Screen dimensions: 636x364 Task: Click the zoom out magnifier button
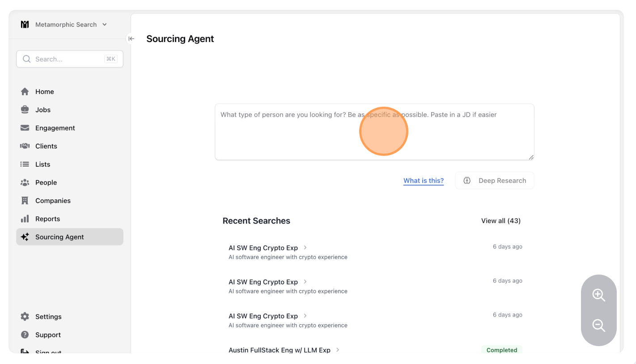tap(598, 325)
